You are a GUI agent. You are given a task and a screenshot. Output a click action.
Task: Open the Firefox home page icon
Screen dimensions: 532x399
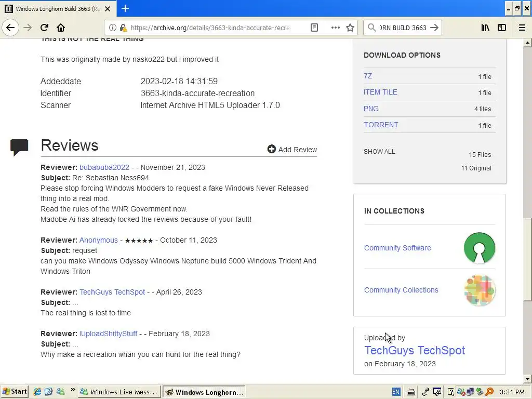click(x=61, y=28)
